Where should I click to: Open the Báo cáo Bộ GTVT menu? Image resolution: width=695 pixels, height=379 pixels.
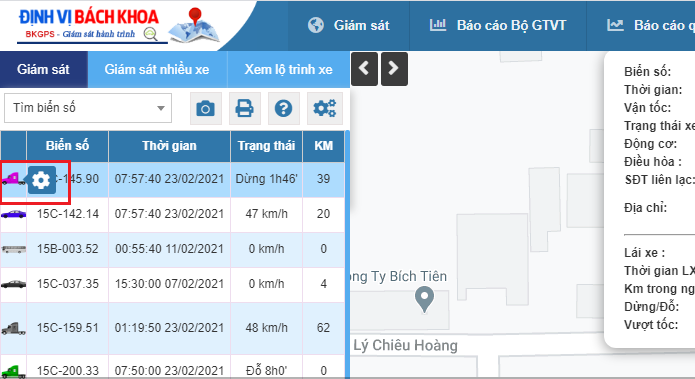coord(498,25)
